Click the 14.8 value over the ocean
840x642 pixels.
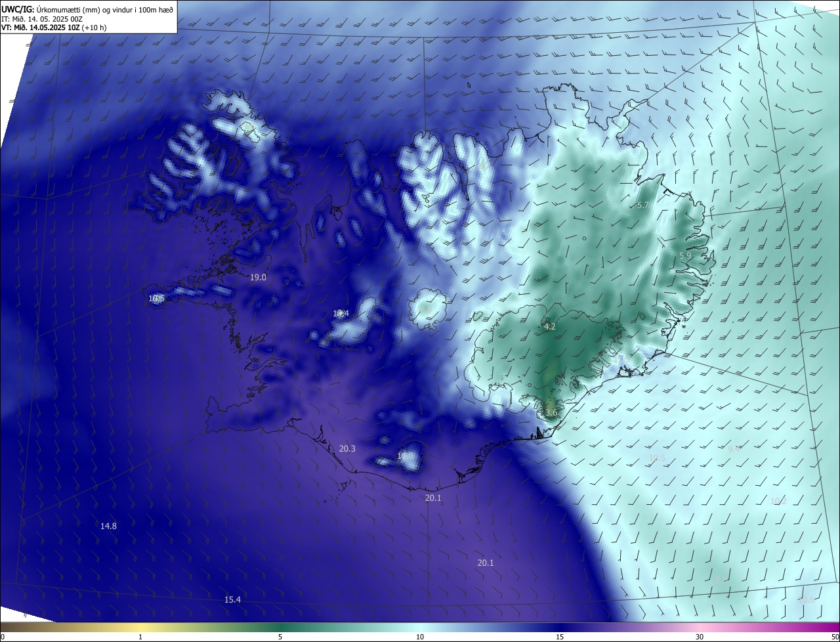[108, 526]
